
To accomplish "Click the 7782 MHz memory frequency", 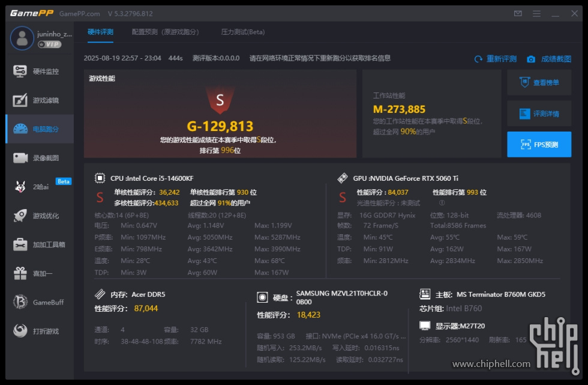I will pos(205,342).
